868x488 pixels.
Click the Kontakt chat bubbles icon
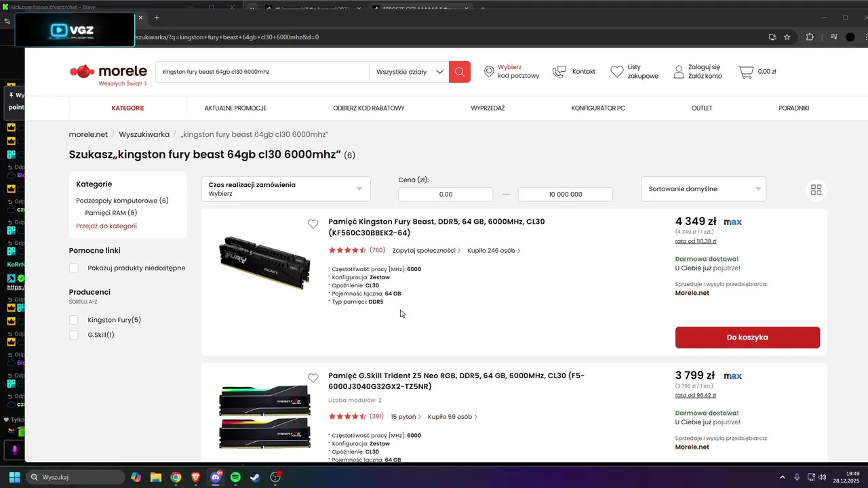point(559,72)
